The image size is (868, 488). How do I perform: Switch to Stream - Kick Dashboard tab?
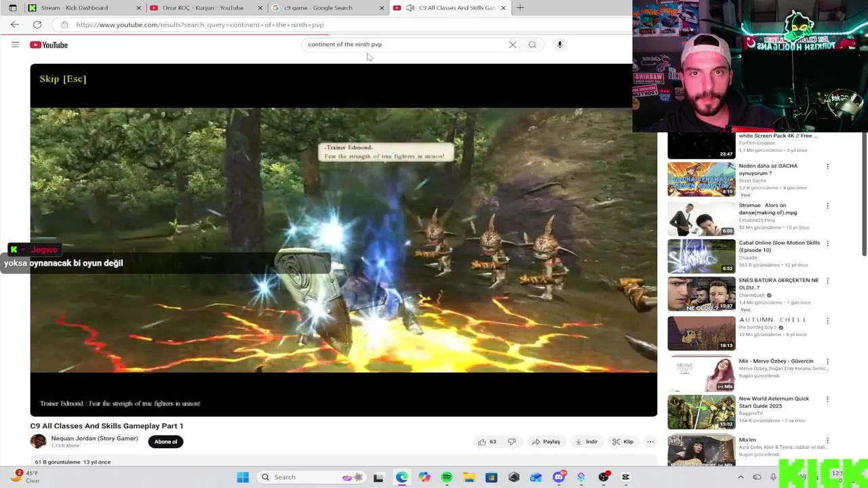[x=84, y=8]
